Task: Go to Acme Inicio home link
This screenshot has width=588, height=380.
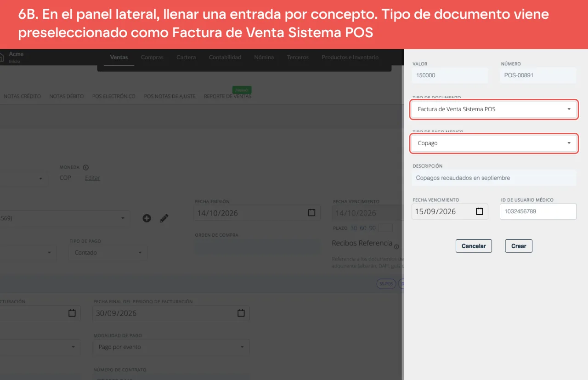Action: click(12, 57)
